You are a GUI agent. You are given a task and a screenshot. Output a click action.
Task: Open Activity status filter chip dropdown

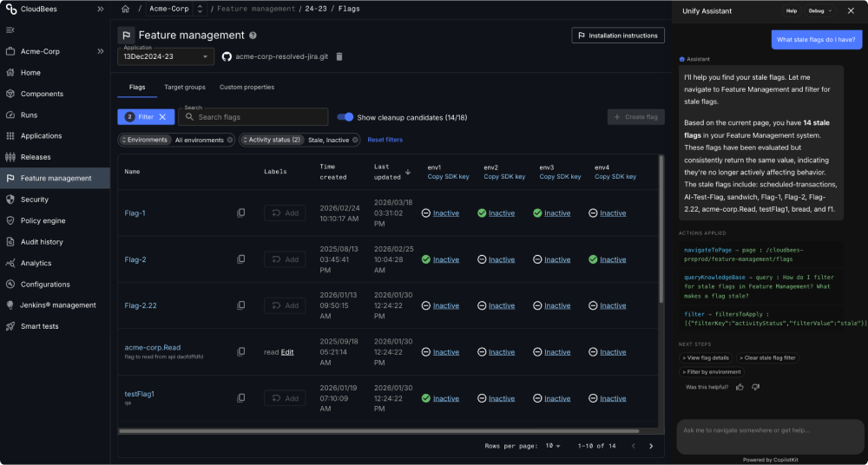[272, 140]
